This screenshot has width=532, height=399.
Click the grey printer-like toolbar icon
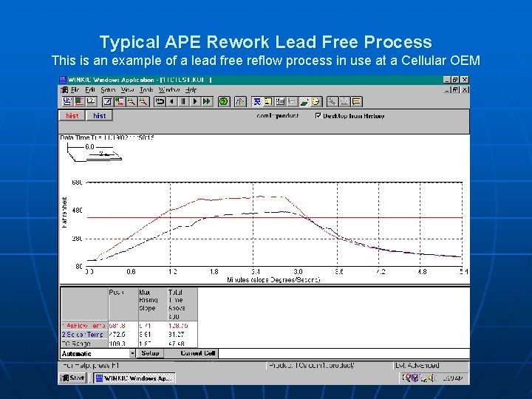292,101
